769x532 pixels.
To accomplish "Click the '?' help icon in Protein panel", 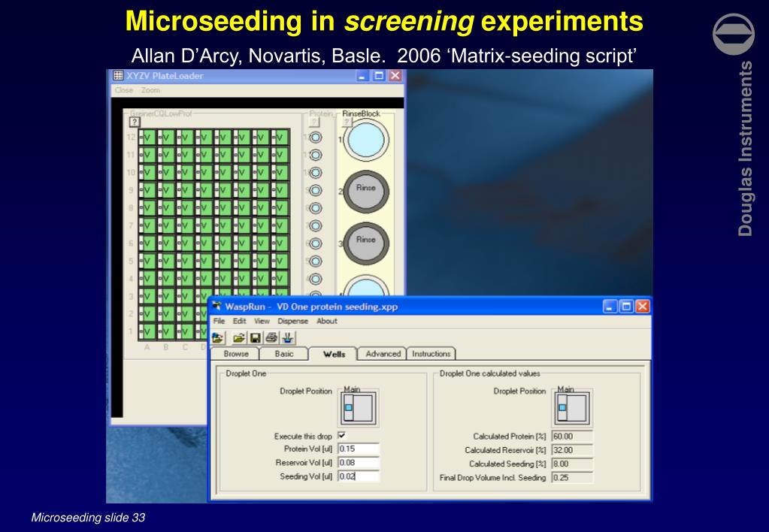I will point(314,122).
